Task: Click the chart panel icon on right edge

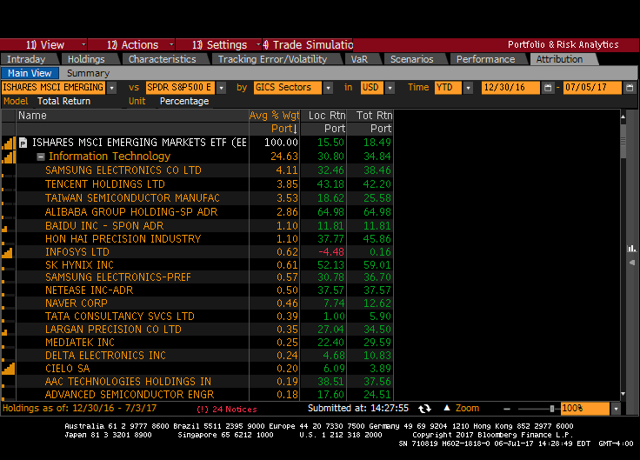Action: click(x=632, y=248)
